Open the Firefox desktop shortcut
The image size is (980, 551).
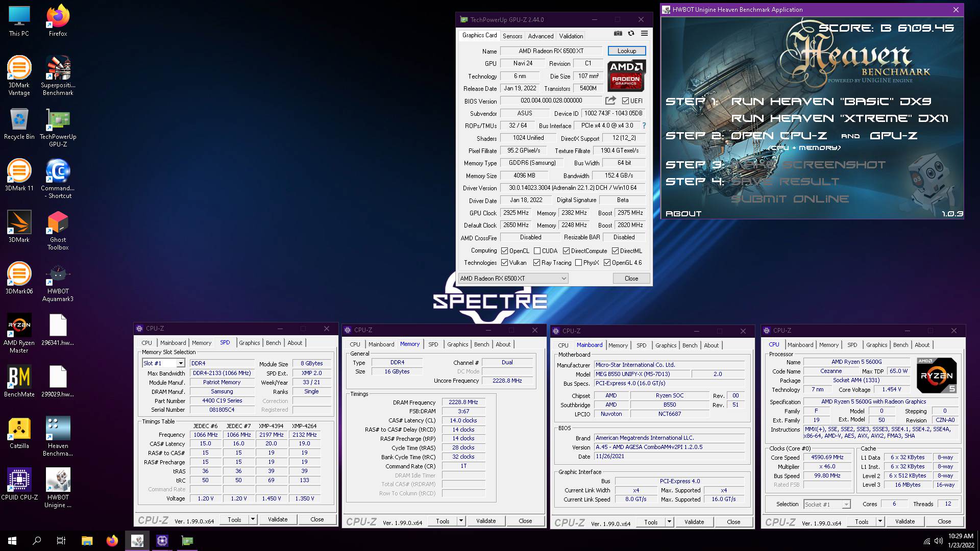[58, 21]
